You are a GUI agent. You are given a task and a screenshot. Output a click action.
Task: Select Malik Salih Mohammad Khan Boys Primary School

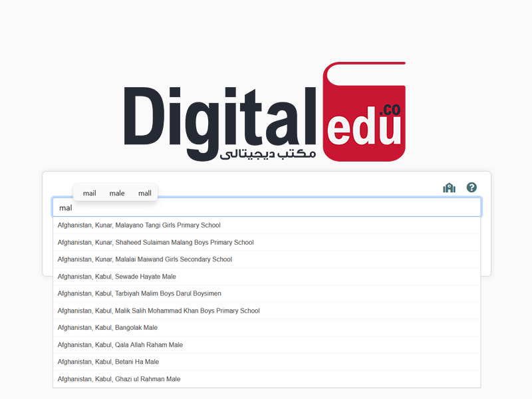pos(267,311)
